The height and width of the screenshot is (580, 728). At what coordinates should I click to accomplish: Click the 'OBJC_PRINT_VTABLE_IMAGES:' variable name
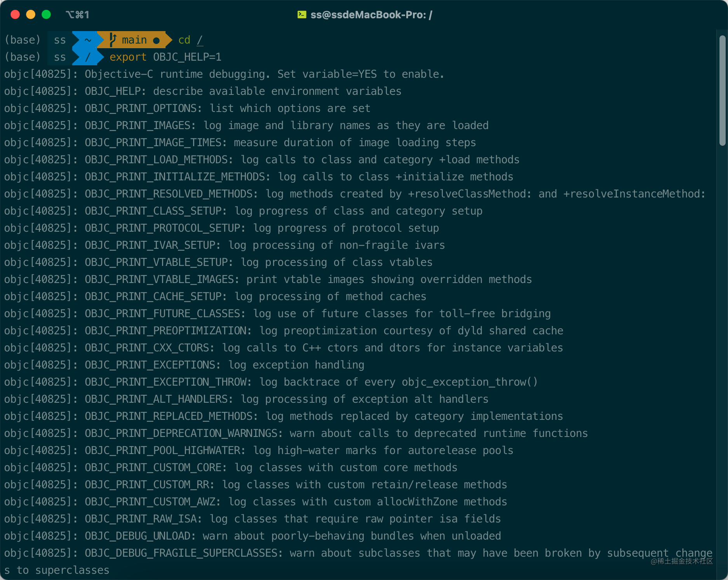(162, 280)
